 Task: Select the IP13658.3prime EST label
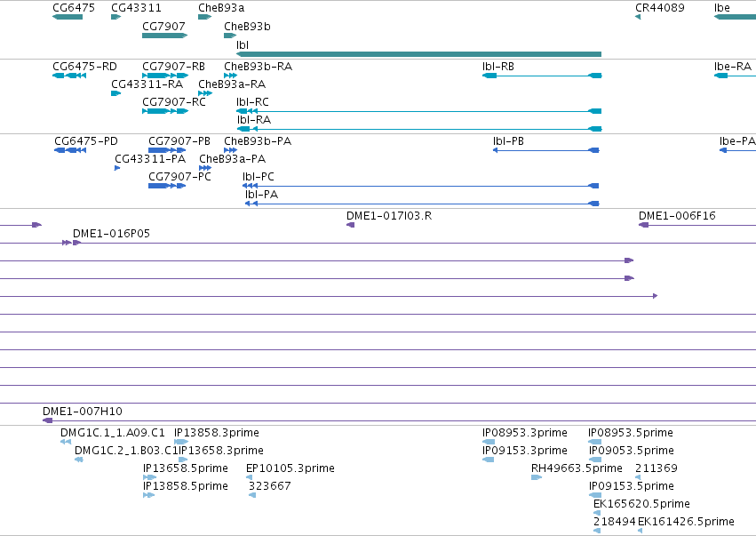tap(221, 451)
